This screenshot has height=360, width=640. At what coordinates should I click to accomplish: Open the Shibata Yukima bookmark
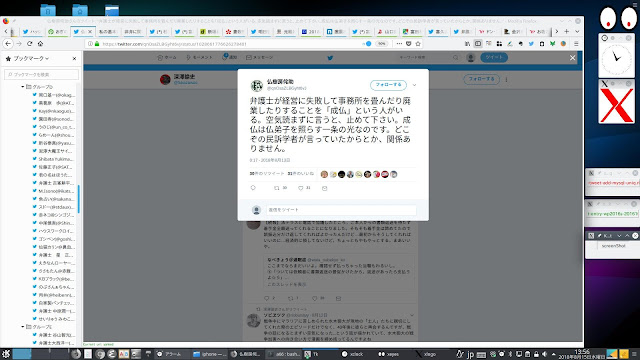(x=53, y=159)
